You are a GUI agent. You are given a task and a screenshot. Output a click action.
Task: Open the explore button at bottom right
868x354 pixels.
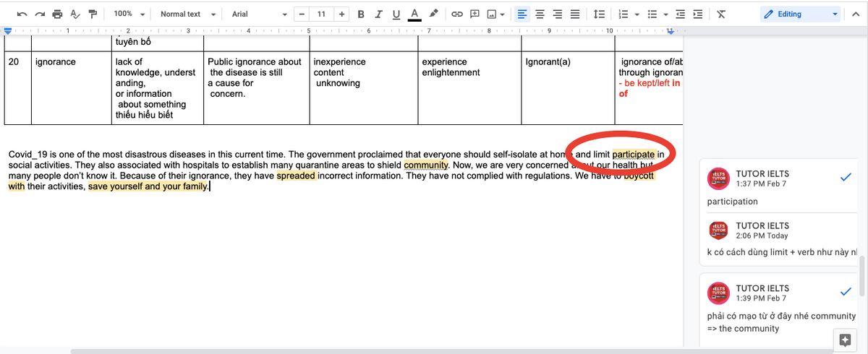tap(844, 340)
